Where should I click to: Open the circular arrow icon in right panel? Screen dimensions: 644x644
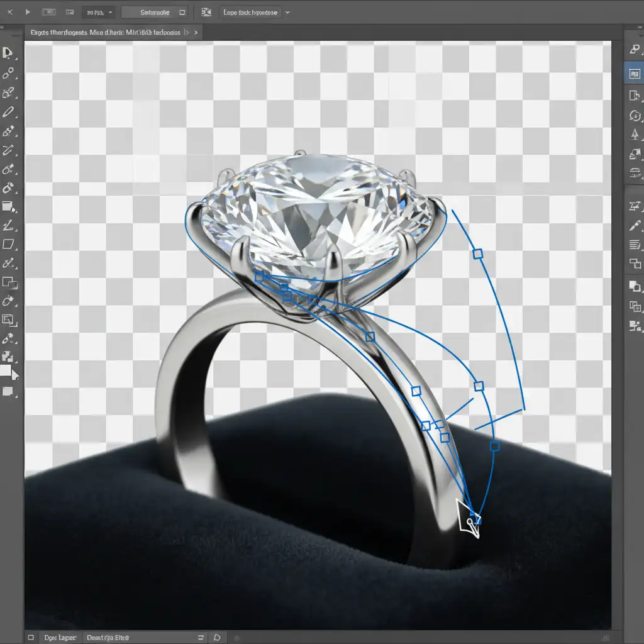635,115
